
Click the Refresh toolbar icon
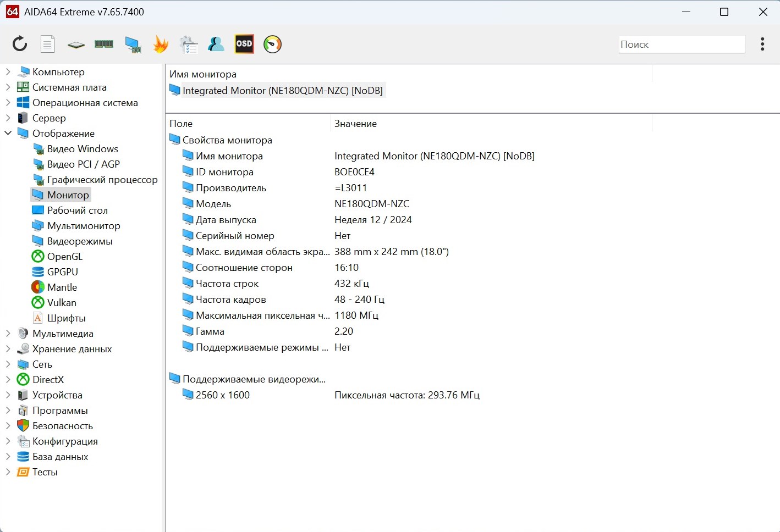click(20, 44)
